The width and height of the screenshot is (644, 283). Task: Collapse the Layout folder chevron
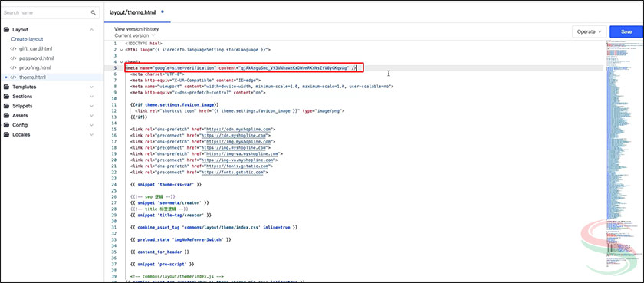91,30
